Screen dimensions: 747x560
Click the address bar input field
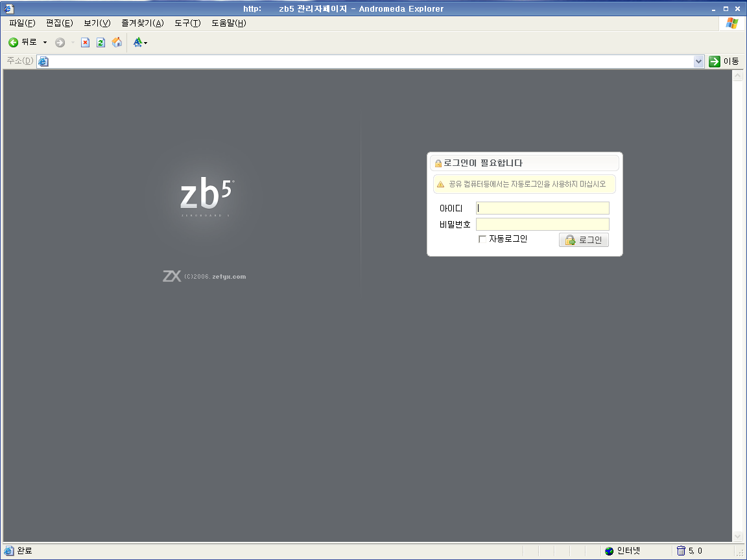[372, 62]
